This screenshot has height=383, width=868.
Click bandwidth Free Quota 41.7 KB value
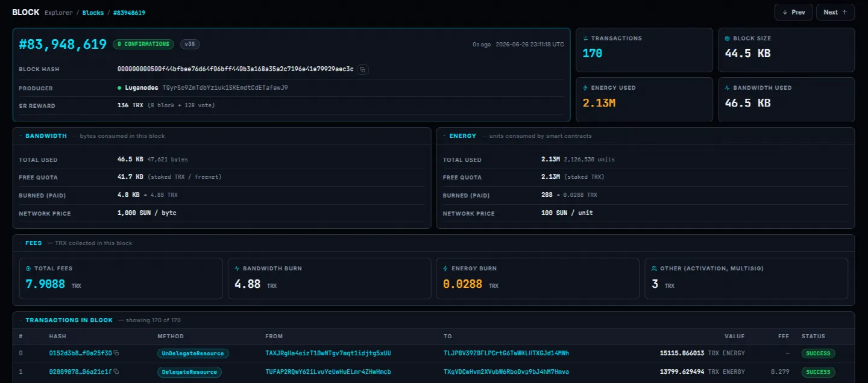tap(130, 177)
